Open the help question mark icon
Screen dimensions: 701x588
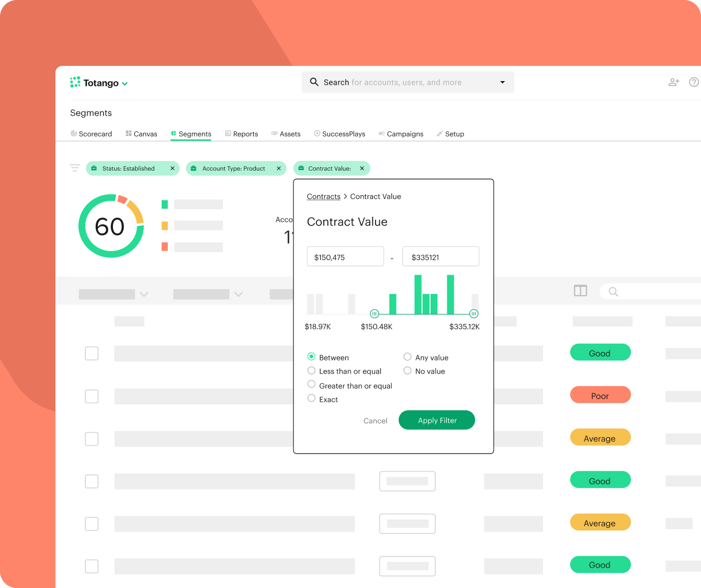pyautogui.click(x=694, y=82)
